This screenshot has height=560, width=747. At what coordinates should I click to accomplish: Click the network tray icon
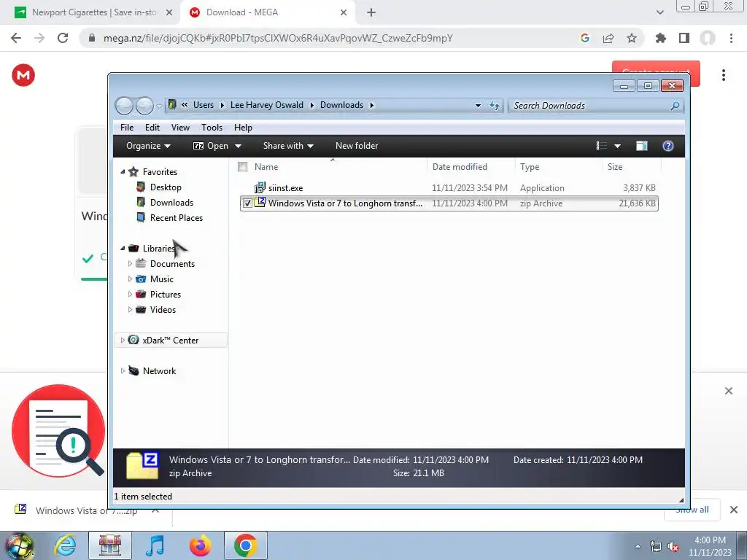point(656,547)
